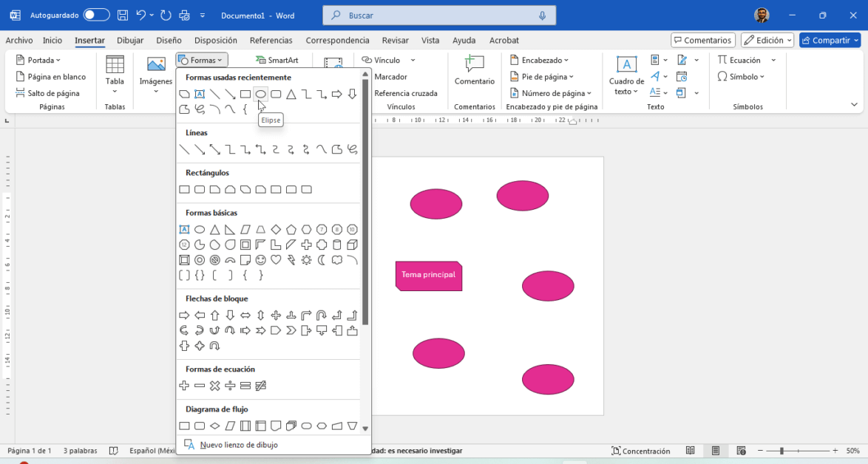This screenshot has width=868, height=464.
Task: Collapse the Formas dropdown button
Action: coord(202,60)
